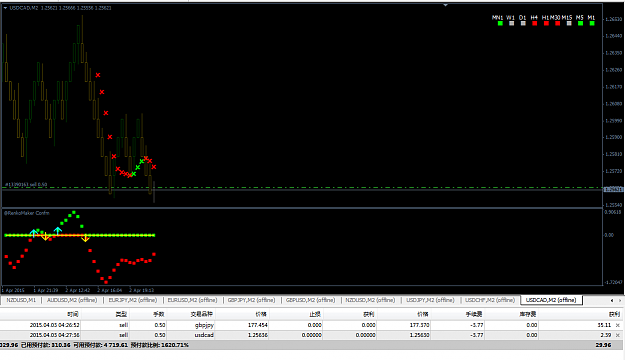Click the current price 177.370
This screenshot has height=360, width=625.
coord(419,325)
